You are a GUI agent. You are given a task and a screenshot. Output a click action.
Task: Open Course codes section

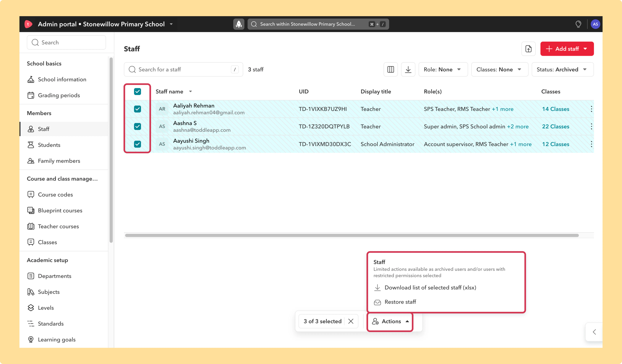pos(55,195)
